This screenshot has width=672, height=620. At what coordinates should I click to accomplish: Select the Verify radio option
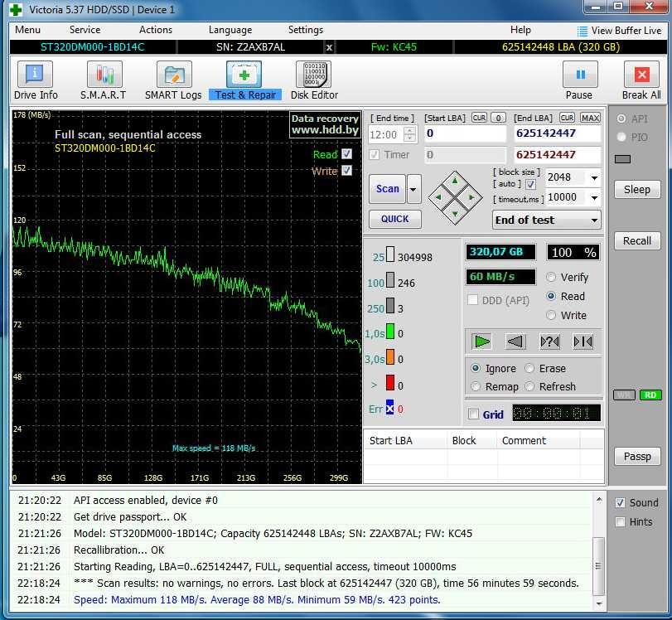point(551,277)
